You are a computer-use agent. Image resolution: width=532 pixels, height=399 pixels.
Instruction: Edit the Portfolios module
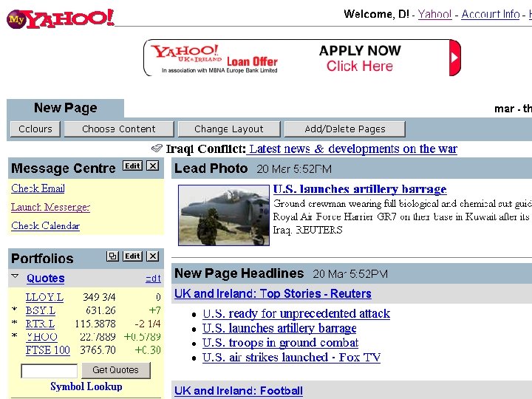132,256
